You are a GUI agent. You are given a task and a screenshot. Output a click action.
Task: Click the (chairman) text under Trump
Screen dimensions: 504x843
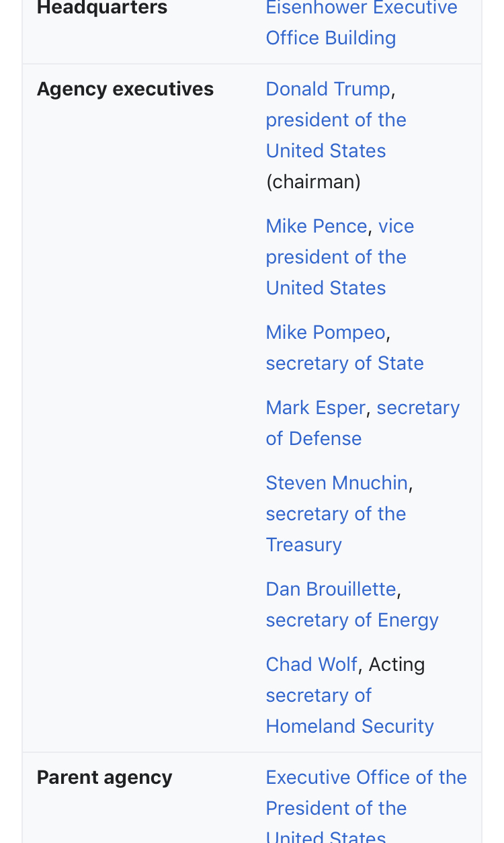(313, 182)
